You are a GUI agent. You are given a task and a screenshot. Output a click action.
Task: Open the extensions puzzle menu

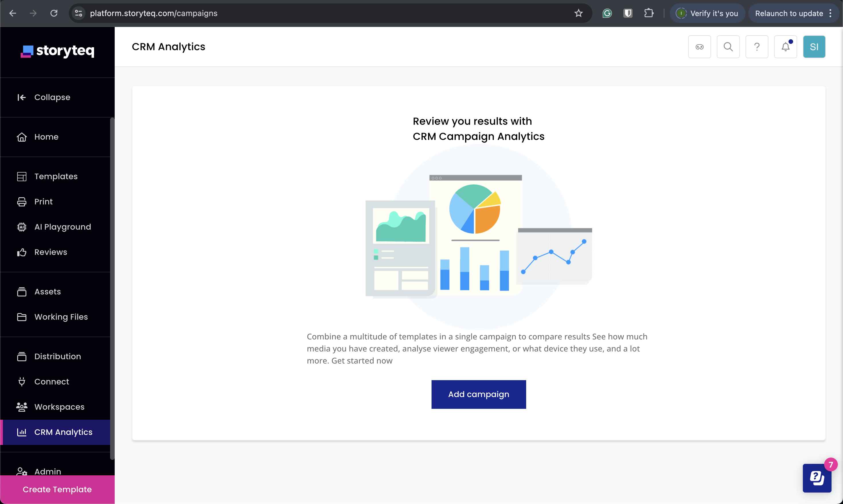[649, 13]
